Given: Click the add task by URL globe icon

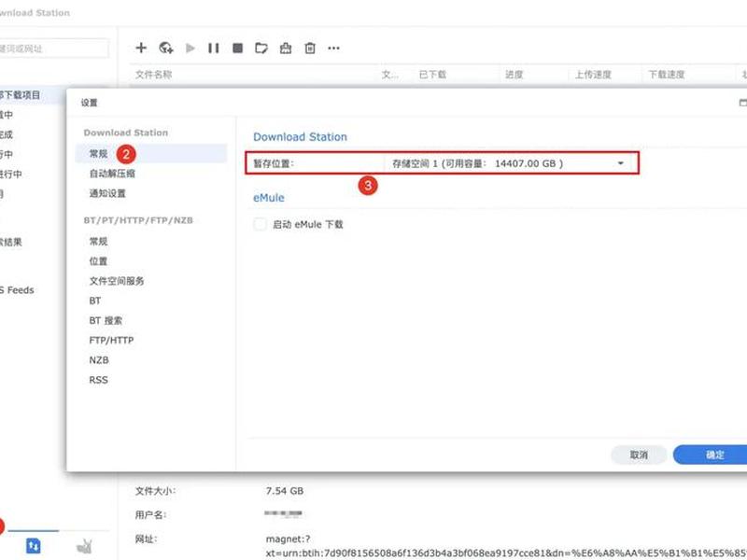Looking at the screenshot, I should pyautogui.click(x=166, y=48).
